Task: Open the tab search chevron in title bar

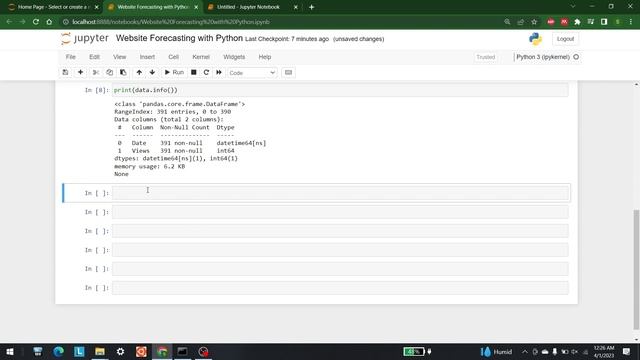Action: (573, 7)
